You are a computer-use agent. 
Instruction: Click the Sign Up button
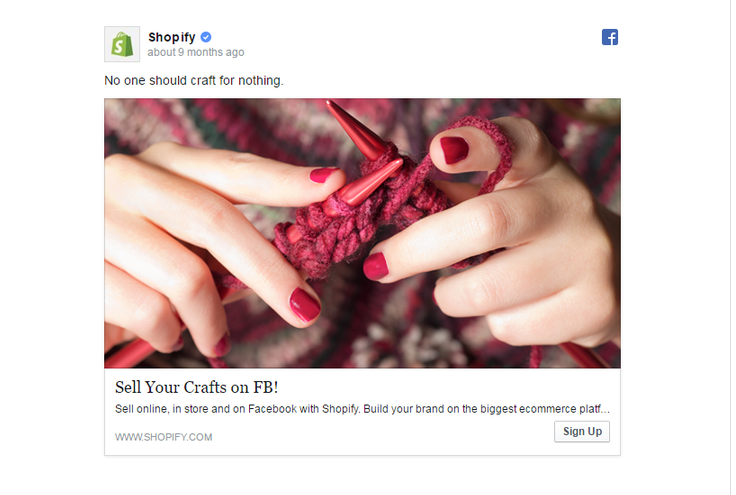(582, 431)
